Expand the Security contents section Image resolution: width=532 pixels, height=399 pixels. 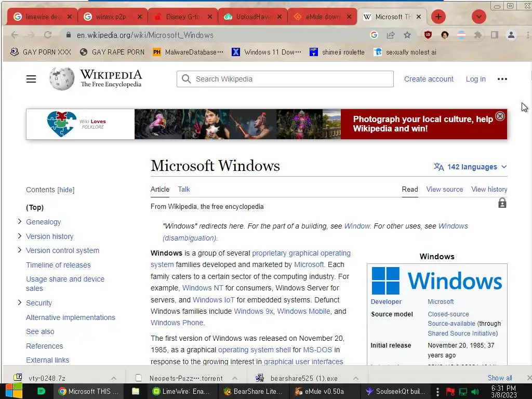[x=19, y=303]
